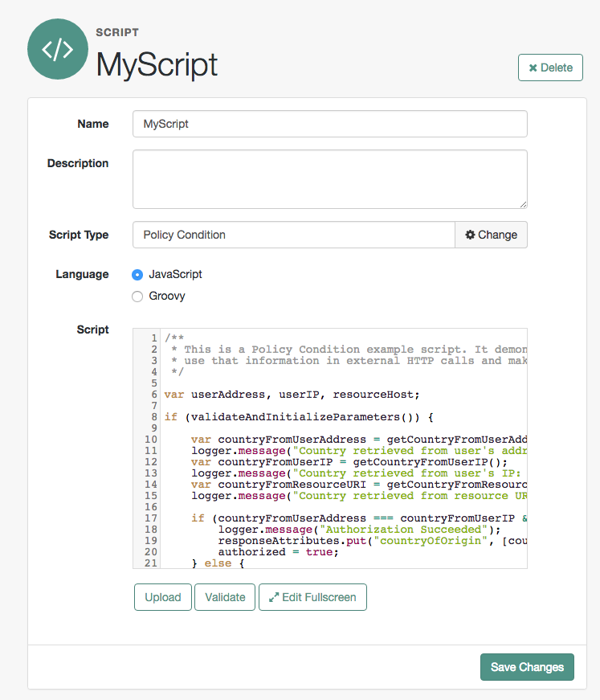Click Edit Fullscreen button
600x700 pixels.
point(312,597)
